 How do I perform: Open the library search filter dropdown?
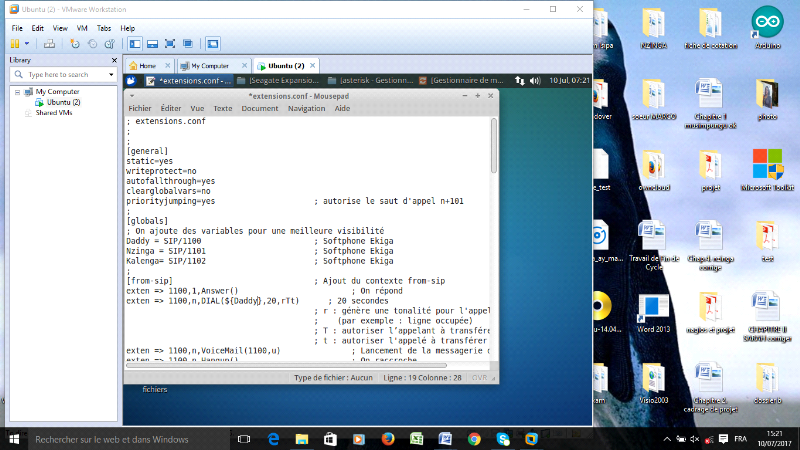(x=110, y=75)
